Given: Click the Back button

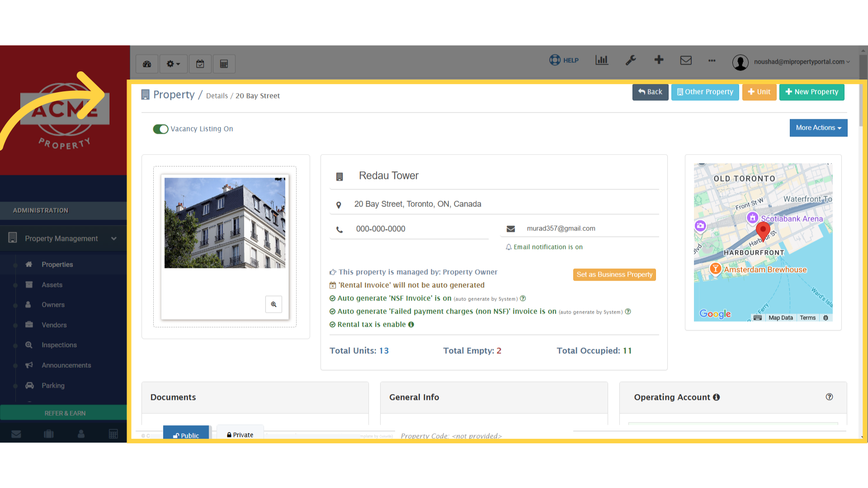Looking at the screenshot, I should pos(650,92).
